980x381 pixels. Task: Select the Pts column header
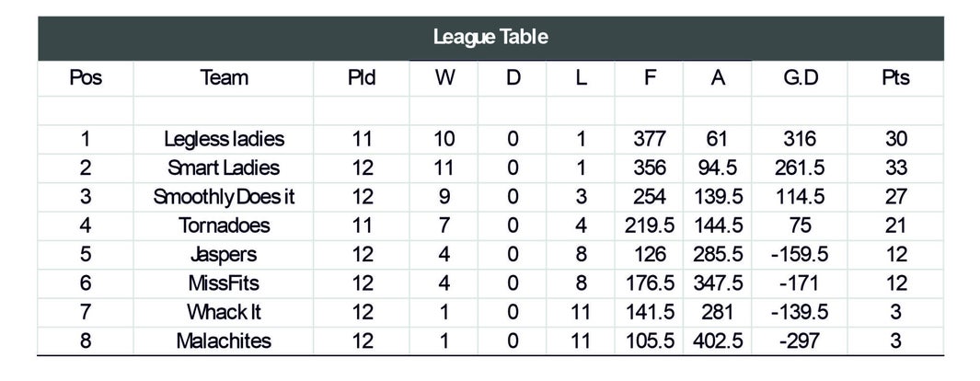click(895, 78)
